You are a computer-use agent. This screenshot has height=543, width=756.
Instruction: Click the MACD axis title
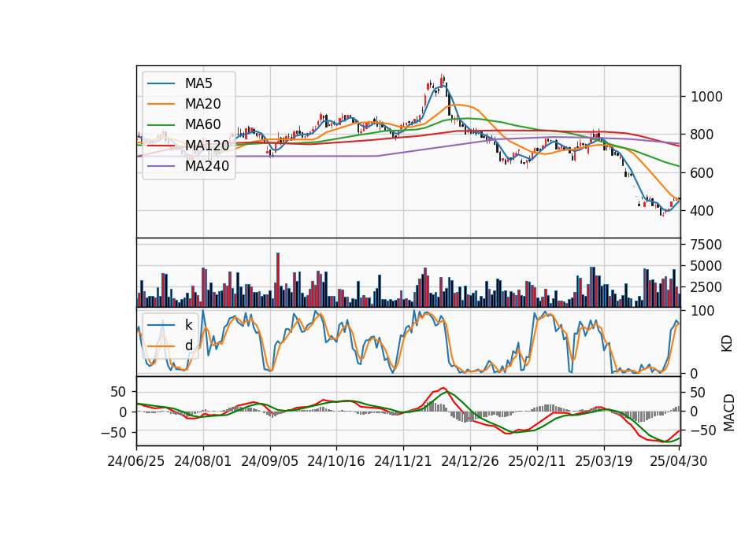point(729,412)
